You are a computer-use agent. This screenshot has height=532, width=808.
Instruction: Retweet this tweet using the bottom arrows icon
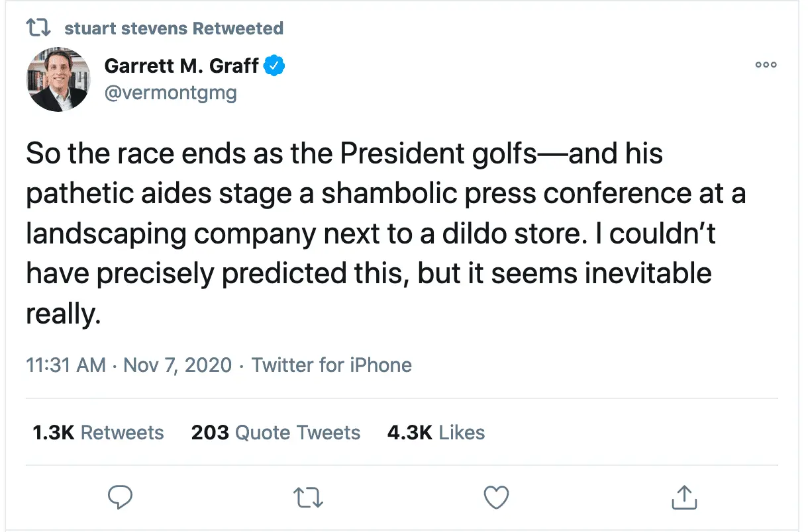coord(308,497)
